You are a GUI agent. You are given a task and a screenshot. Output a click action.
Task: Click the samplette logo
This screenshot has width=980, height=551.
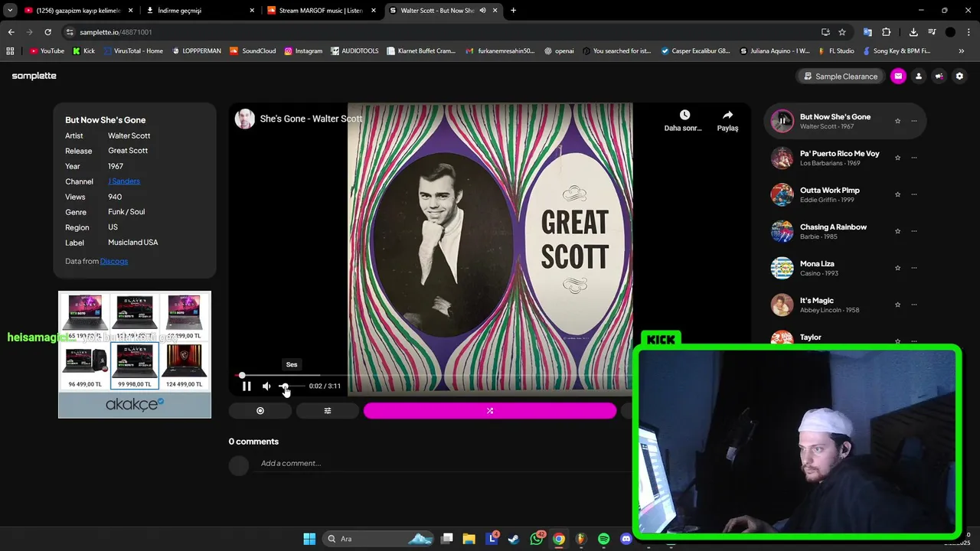pyautogui.click(x=34, y=76)
